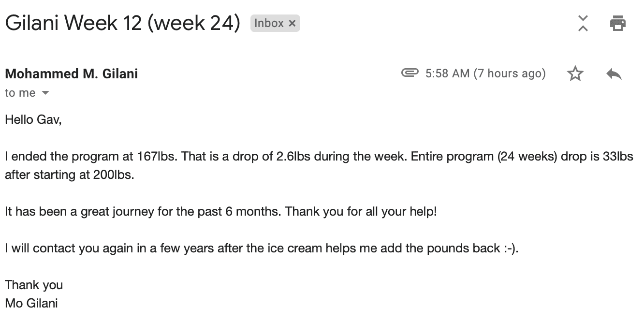Click the subject line "Gilani Week 12 (week 24)"

tap(123, 23)
